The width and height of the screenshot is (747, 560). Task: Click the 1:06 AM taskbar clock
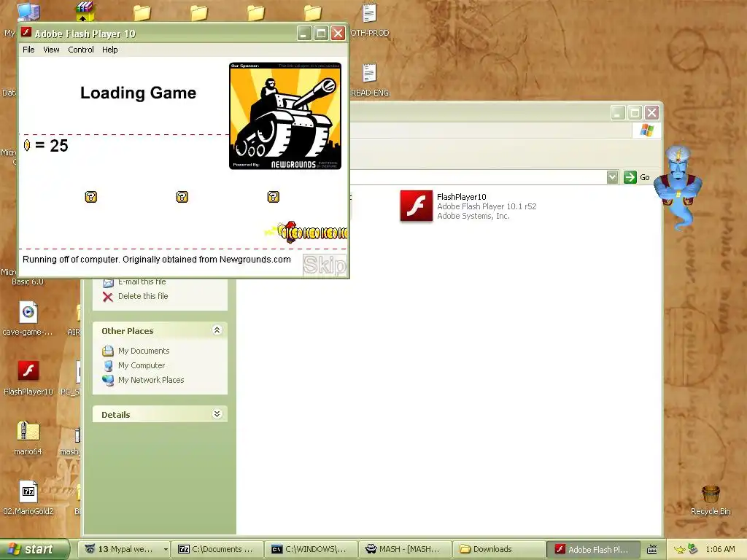720,549
